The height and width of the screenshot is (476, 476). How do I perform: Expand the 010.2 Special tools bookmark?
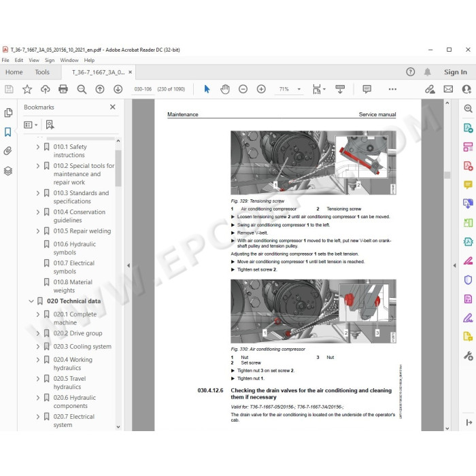point(37,166)
